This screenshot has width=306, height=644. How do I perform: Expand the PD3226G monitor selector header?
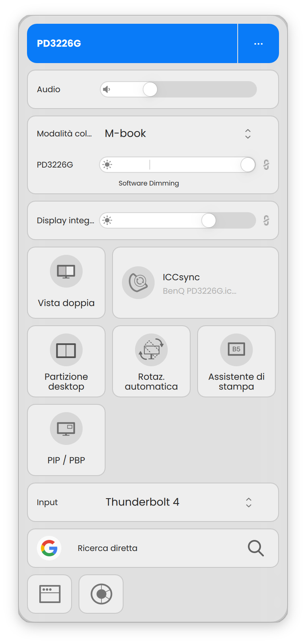pyautogui.click(x=132, y=43)
